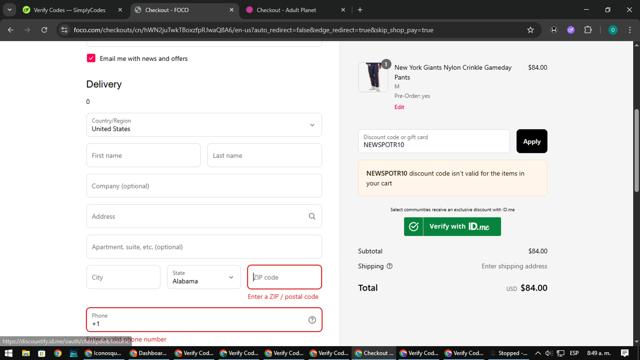Open a new browser tab

click(360, 10)
